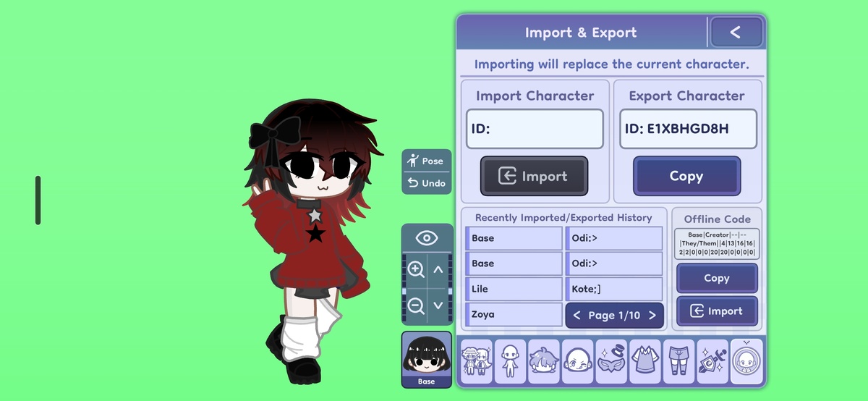
Task: Select the Kote;] history entry
Action: (x=614, y=289)
